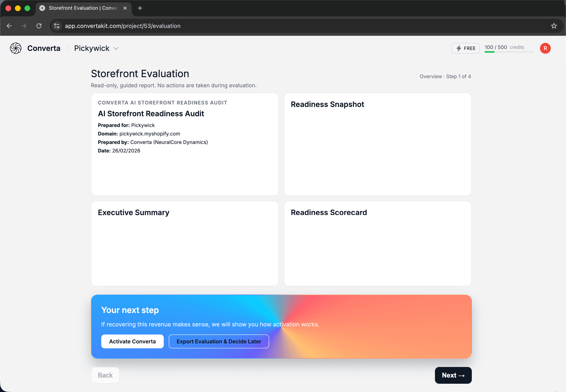Reload the evaluation page
Viewport: 566px width, 392px height.
tap(39, 26)
